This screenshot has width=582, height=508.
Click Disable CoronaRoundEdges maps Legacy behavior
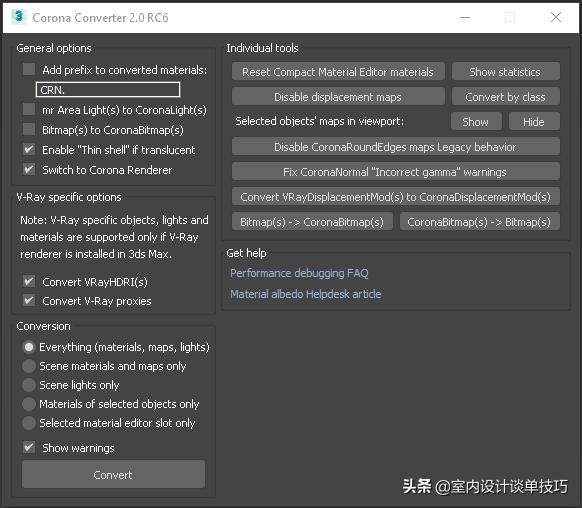pyautogui.click(x=396, y=147)
